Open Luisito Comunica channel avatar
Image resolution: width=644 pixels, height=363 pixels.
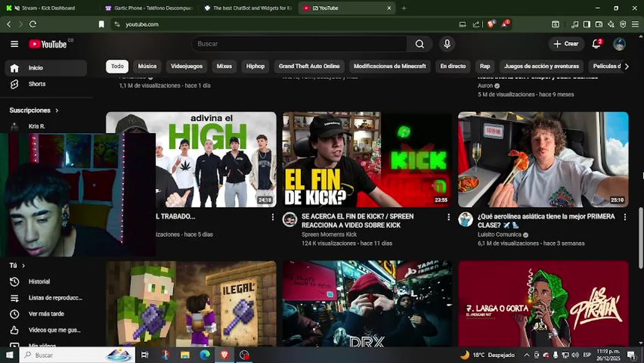coord(466,219)
